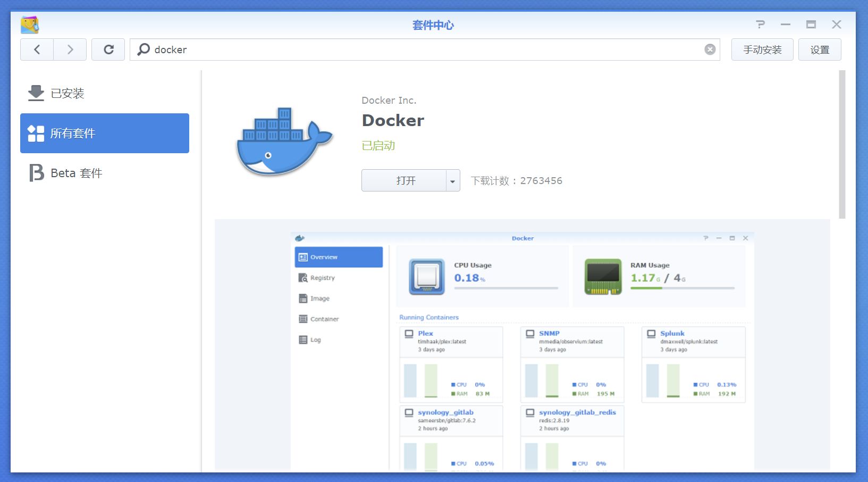Open the help question mark
The image size is (868, 482).
click(x=760, y=24)
